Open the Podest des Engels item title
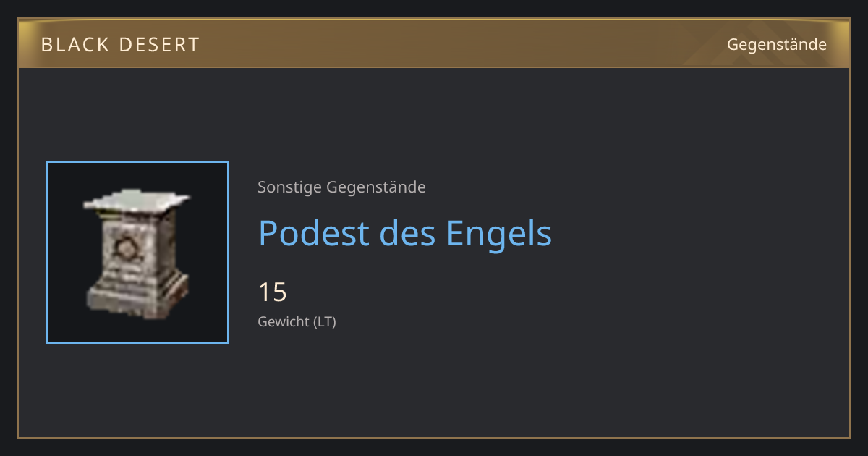The image size is (868, 456). tap(405, 233)
